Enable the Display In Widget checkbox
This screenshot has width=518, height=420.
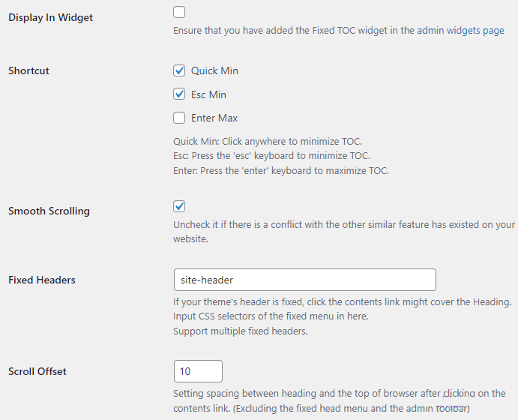click(x=179, y=12)
